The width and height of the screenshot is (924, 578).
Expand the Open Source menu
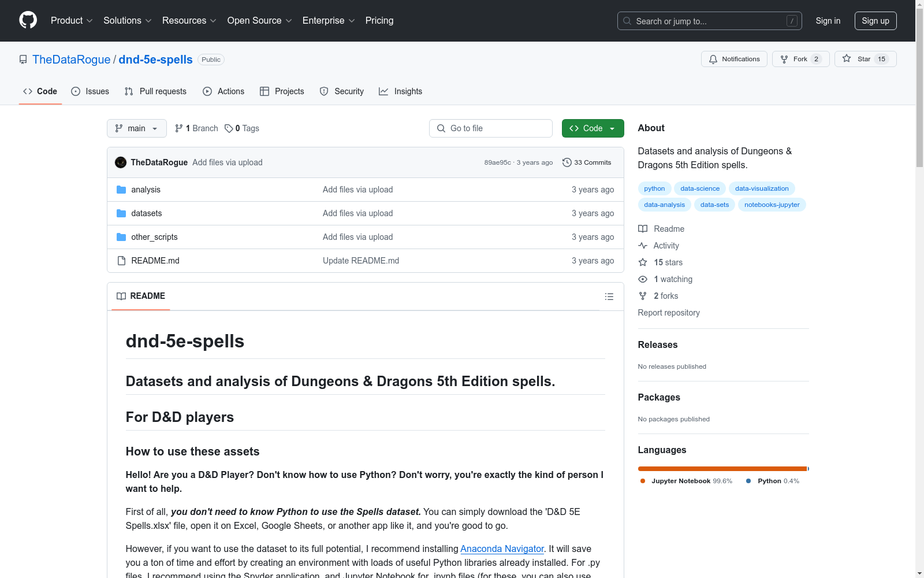pos(260,21)
